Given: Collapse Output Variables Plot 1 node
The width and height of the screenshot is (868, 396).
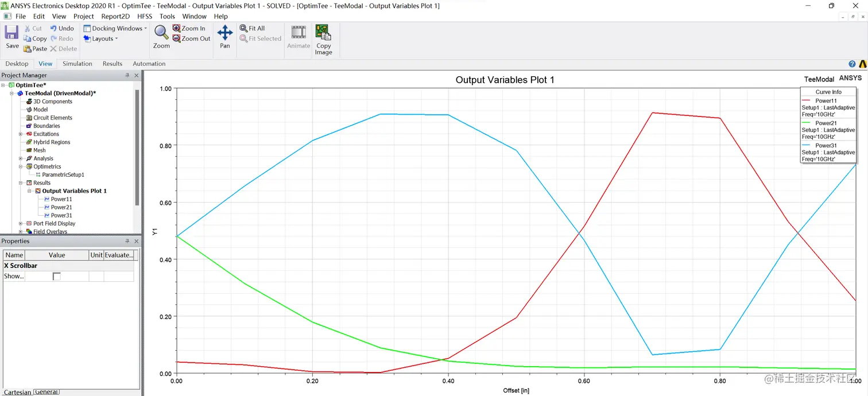Looking at the screenshot, I should (x=29, y=191).
